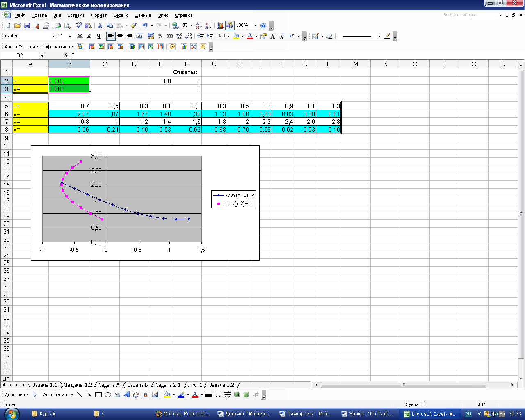Open Excel Help question mark icon

(263, 25)
